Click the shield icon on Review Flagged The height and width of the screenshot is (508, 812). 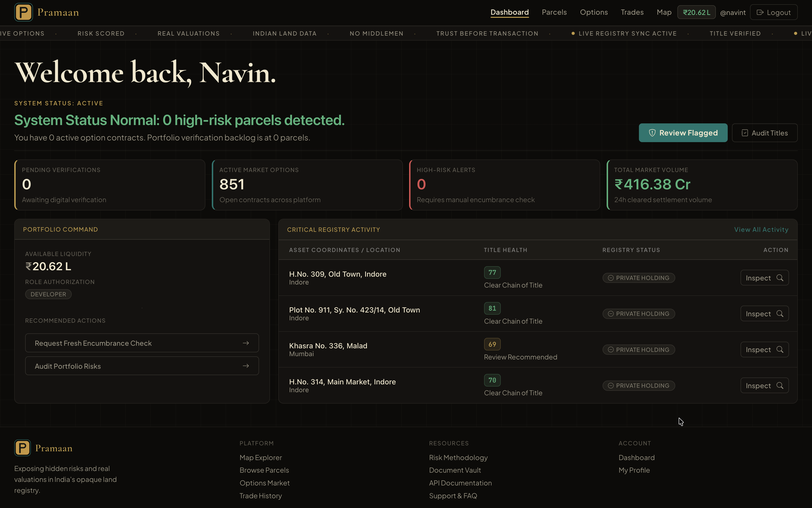pos(652,133)
